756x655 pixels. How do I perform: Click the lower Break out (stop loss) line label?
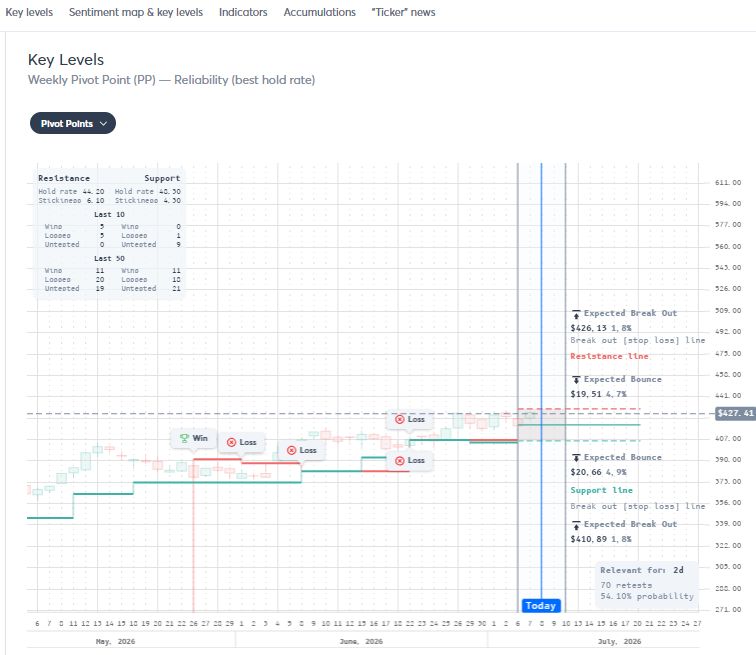(x=638, y=507)
